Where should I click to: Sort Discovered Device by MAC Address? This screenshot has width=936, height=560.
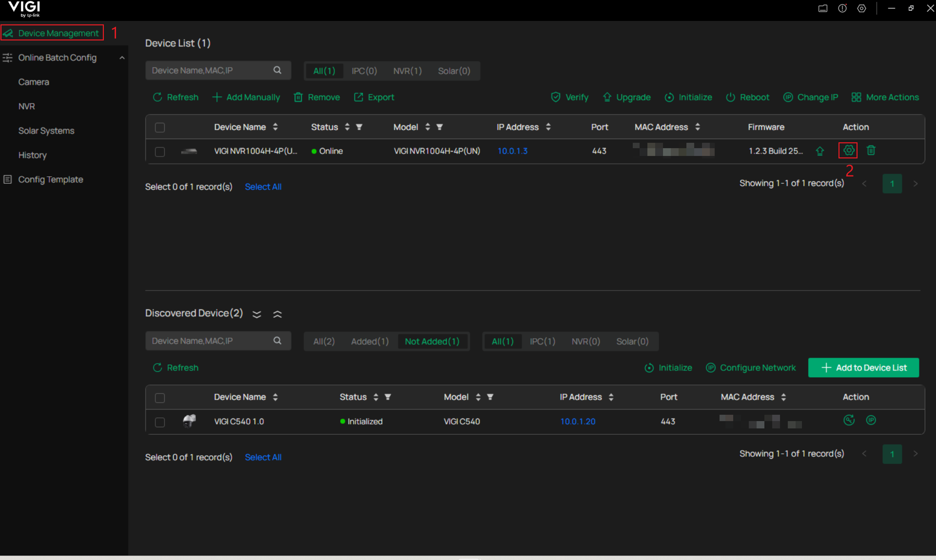click(x=783, y=397)
